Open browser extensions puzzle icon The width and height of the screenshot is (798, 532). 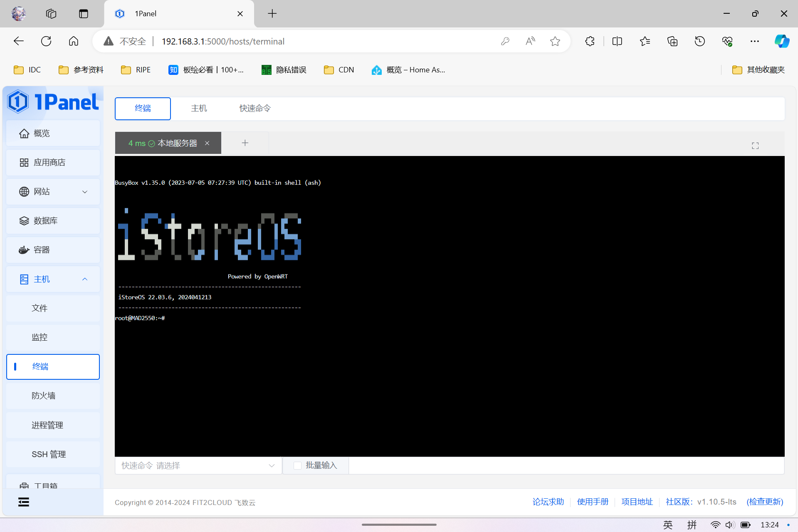(x=590, y=41)
